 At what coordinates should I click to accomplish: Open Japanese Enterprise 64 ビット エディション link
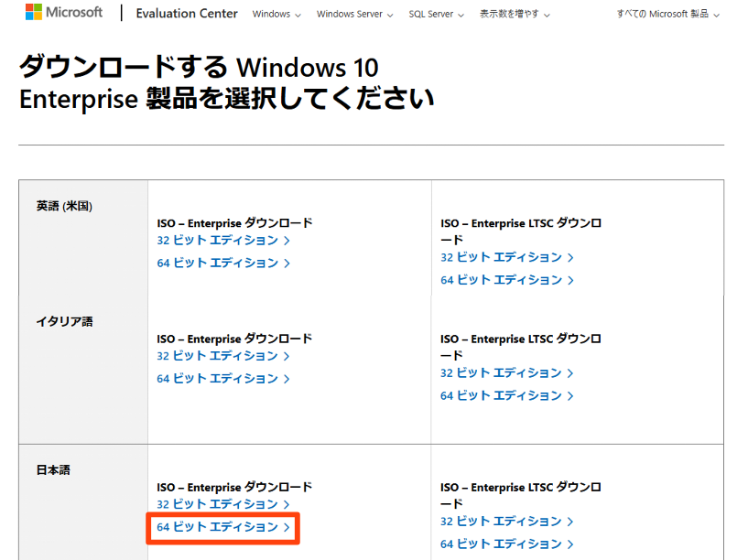[223, 527]
